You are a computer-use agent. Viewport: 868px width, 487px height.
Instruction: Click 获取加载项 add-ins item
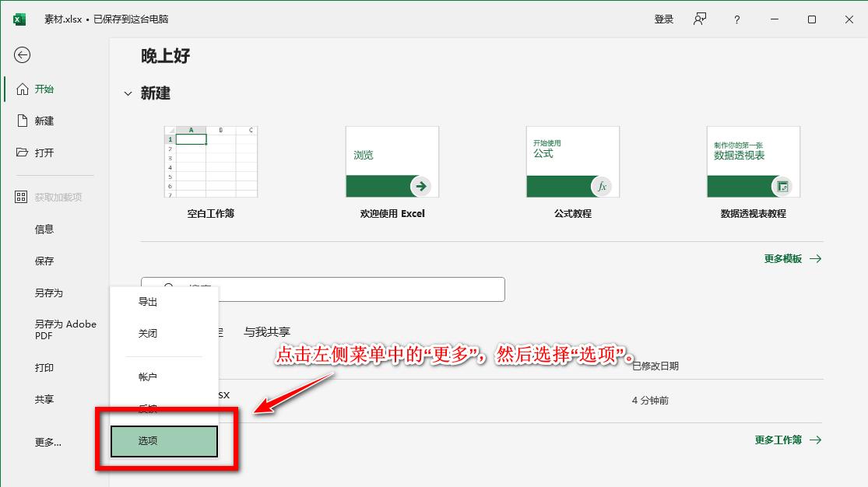(58, 197)
